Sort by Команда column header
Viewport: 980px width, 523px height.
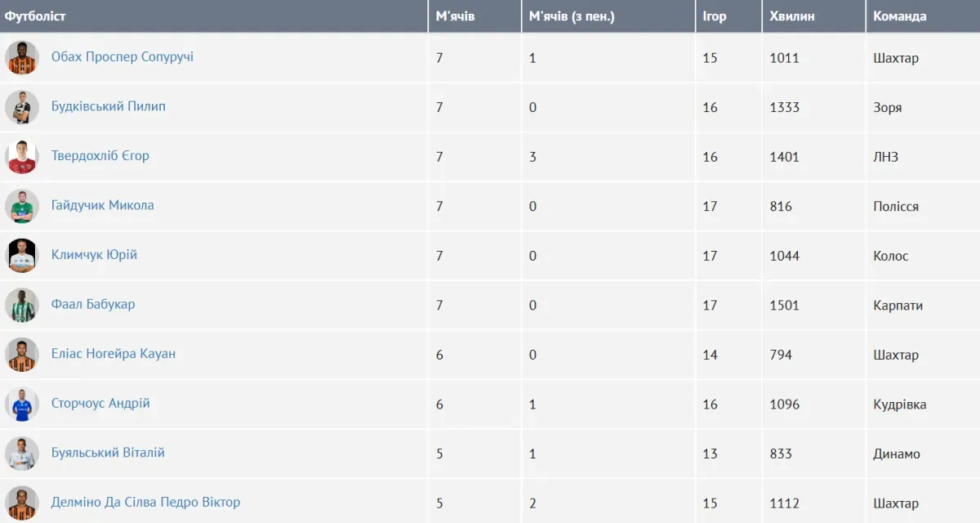900,16
